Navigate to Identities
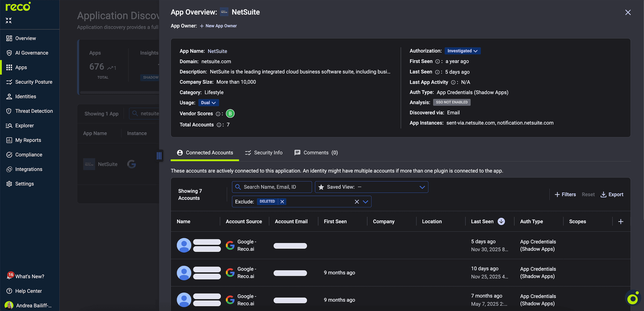Image resolution: width=644 pixels, height=311 pixels. [x=25, y=97]
